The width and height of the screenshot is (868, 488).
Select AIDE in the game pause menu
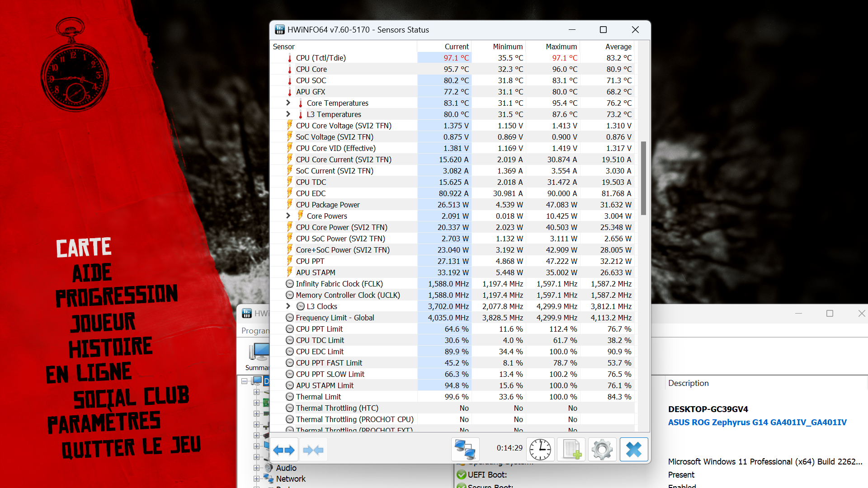coord(92,272)
